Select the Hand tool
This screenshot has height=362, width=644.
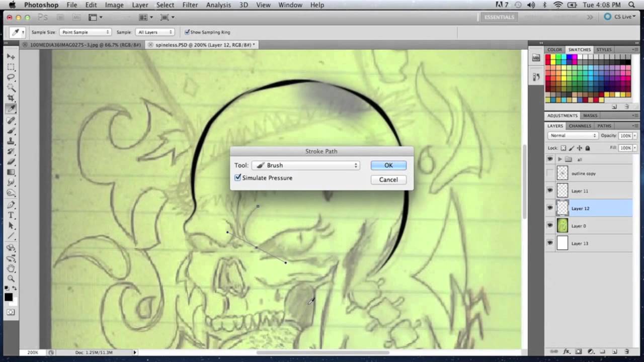[x=11, y=268]
